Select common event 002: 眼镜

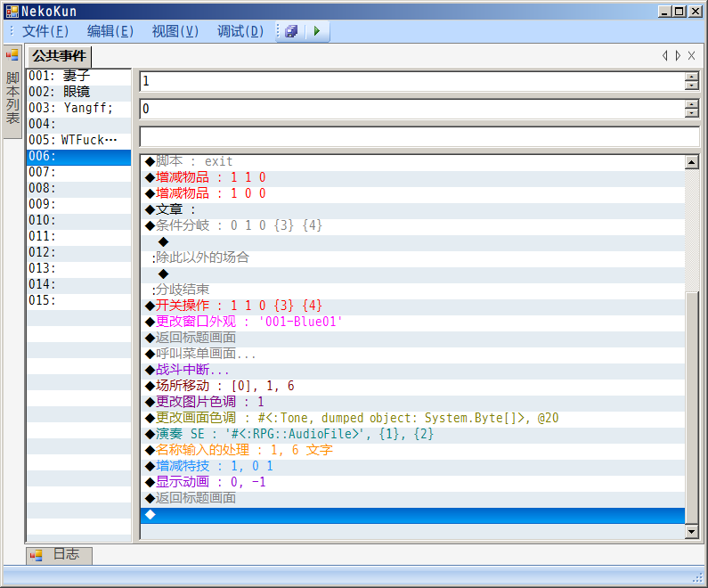pyautogui.click(x=79, y=92)
